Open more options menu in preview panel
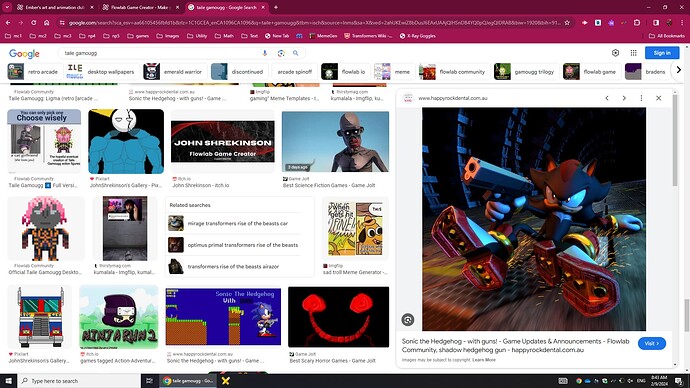Image resolution: width=690 pixels, height=388 pixels. coord(641,98)
